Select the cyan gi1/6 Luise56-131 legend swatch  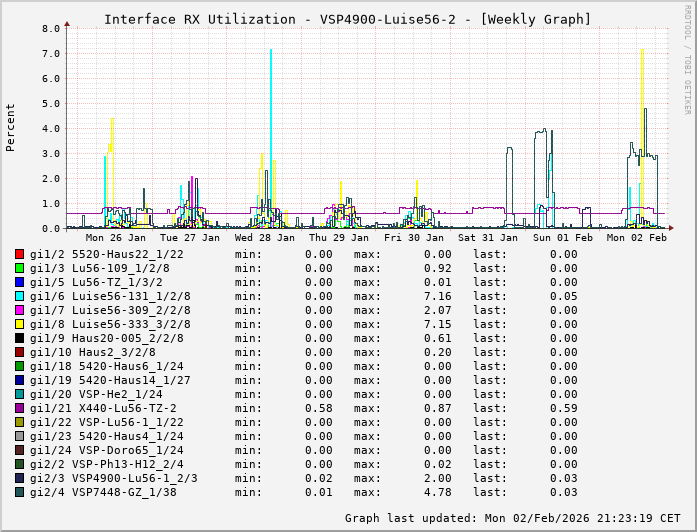(x=20, y=296)
